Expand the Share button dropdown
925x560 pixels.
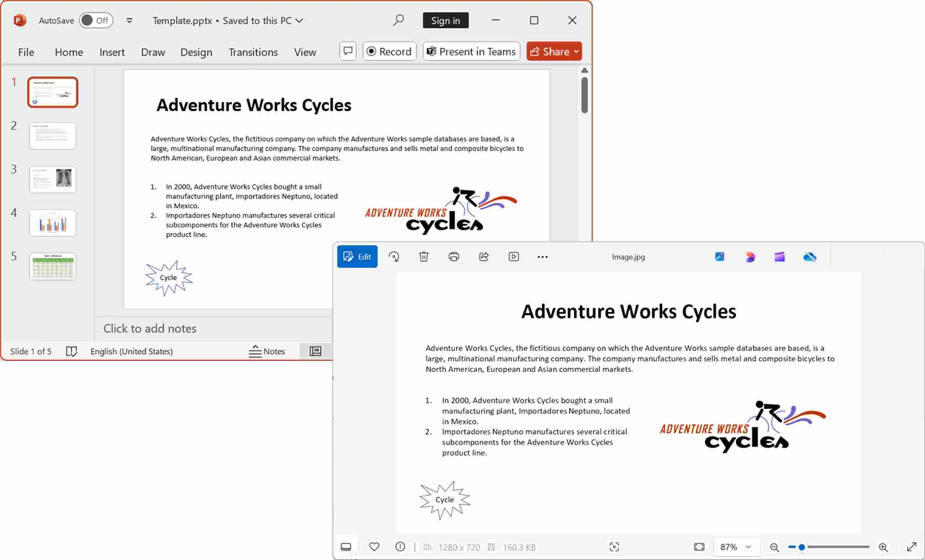(x=576, y=51)
